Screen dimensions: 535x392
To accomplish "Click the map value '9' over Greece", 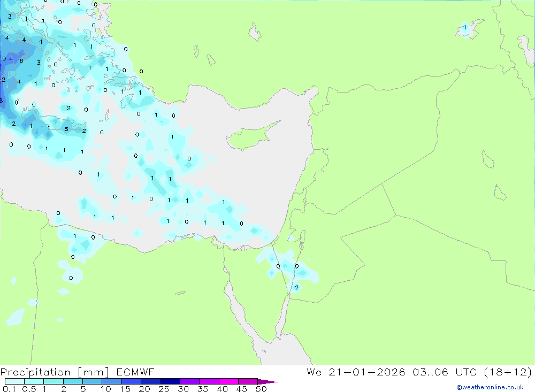I will 4,59.
